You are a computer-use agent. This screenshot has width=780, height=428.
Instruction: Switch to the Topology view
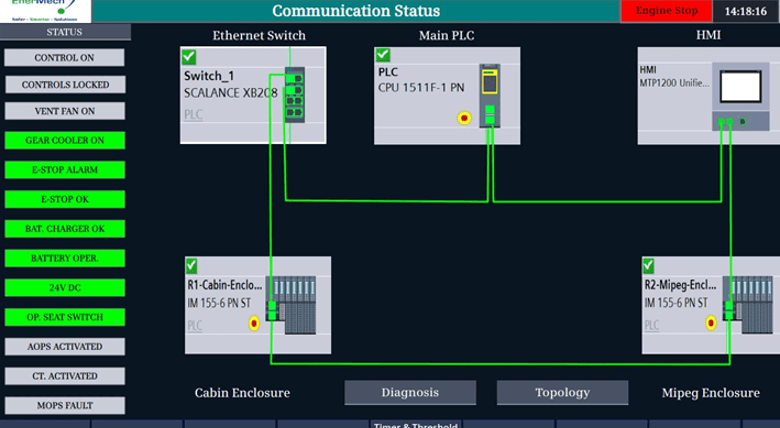(x=562, y=393)
